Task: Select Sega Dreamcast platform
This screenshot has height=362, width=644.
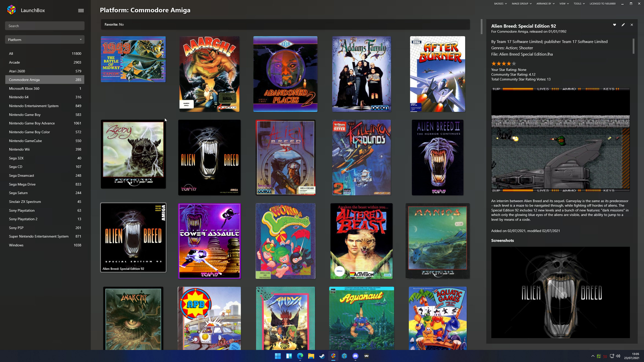Action: (x=45, y=175)
